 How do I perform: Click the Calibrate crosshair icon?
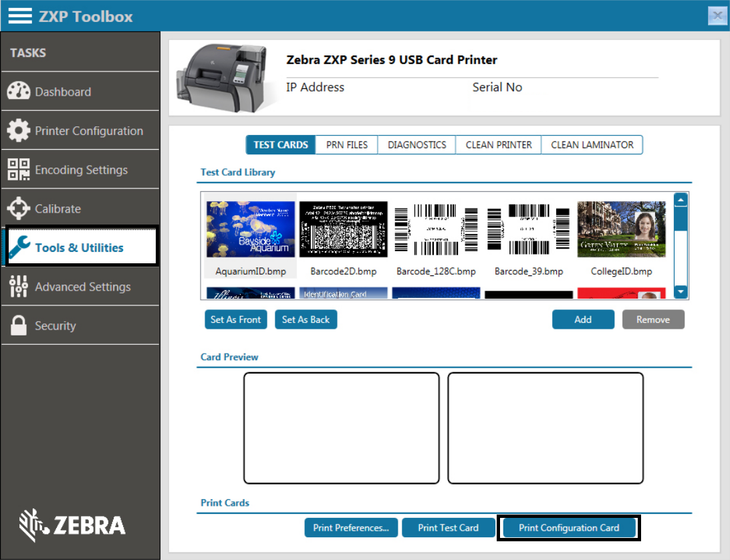(19, 208)
